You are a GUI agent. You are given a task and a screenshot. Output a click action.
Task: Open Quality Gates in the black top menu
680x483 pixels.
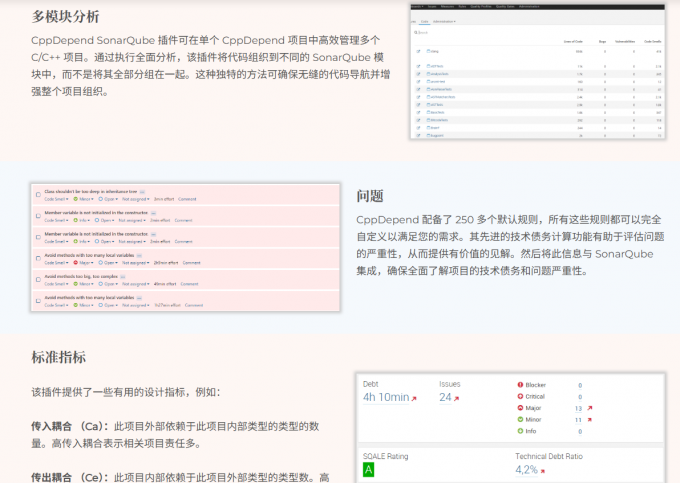(x=504, y=7)
